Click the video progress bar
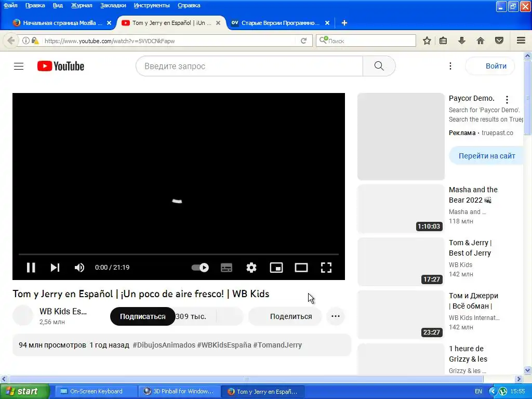This screenshot has height=399, width=532. point(179,254)
